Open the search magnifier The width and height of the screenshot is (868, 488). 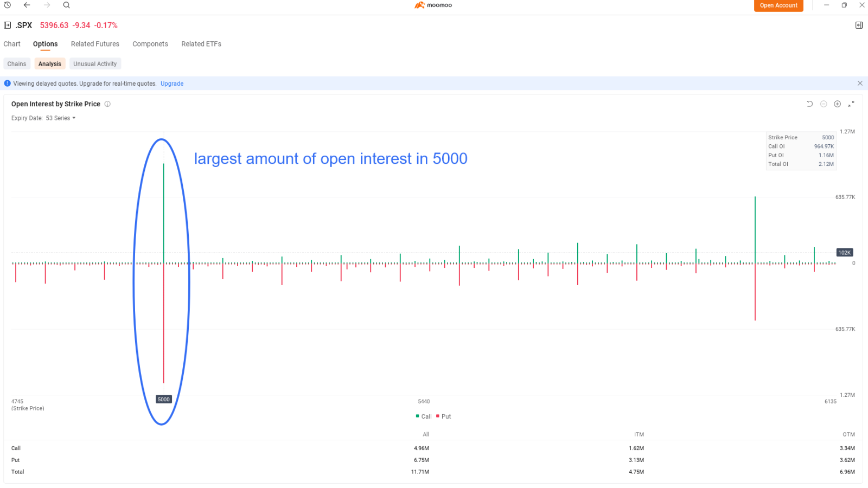66,5
